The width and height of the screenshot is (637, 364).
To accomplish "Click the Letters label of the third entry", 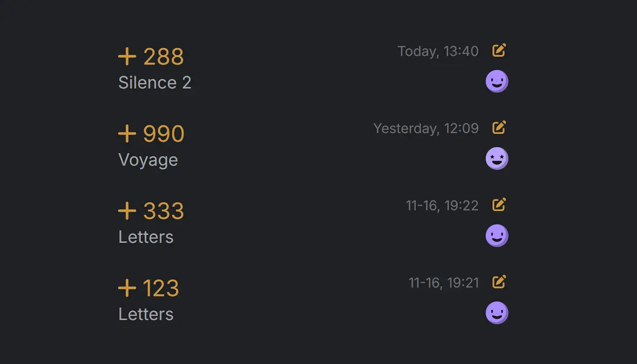I will 146,237.
